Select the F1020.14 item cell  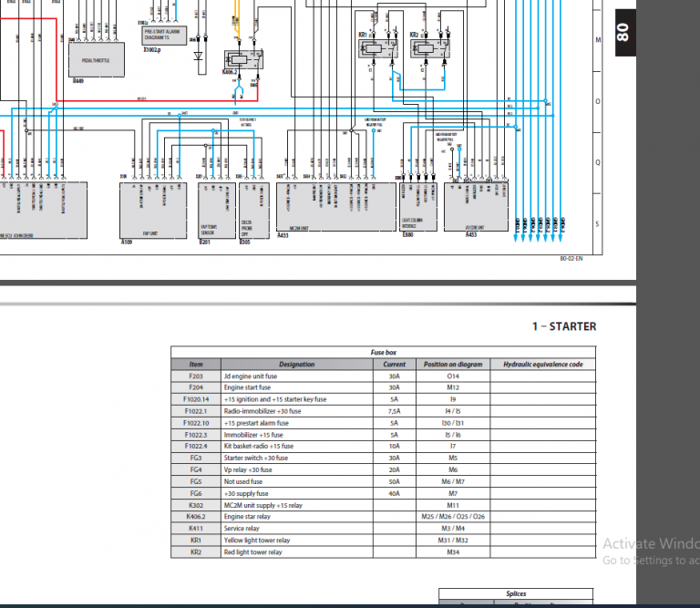coord(196,399)
